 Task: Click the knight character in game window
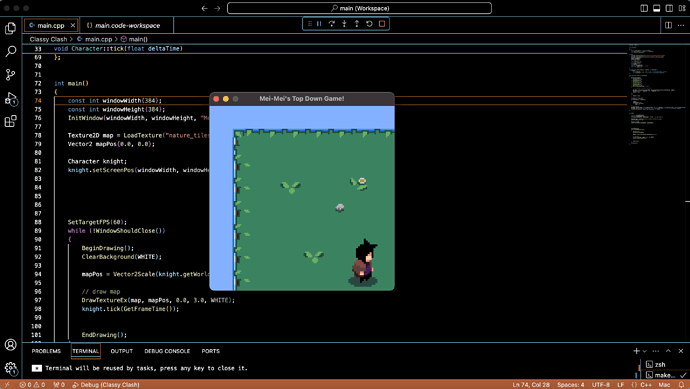[x=364, y=263]
